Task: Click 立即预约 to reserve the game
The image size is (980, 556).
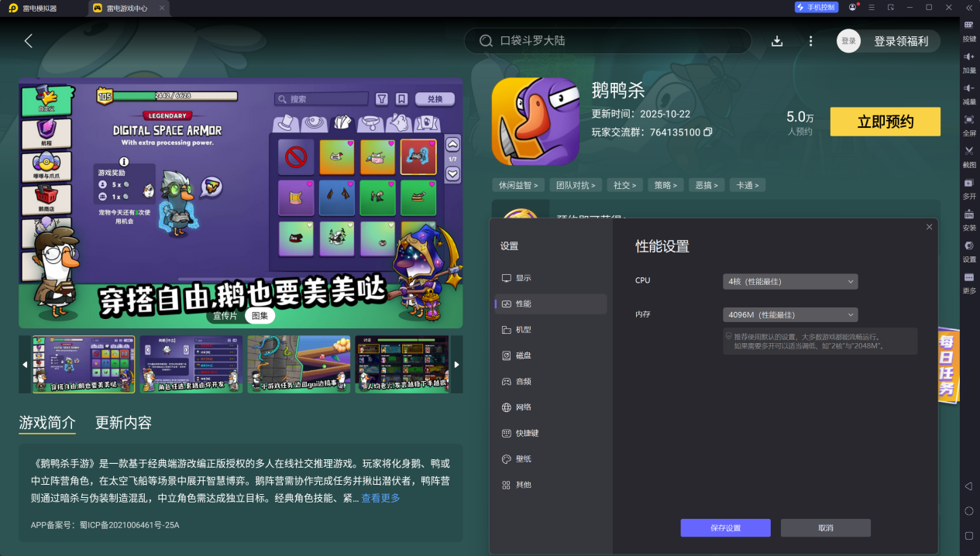Action: [x=885, y=122]
